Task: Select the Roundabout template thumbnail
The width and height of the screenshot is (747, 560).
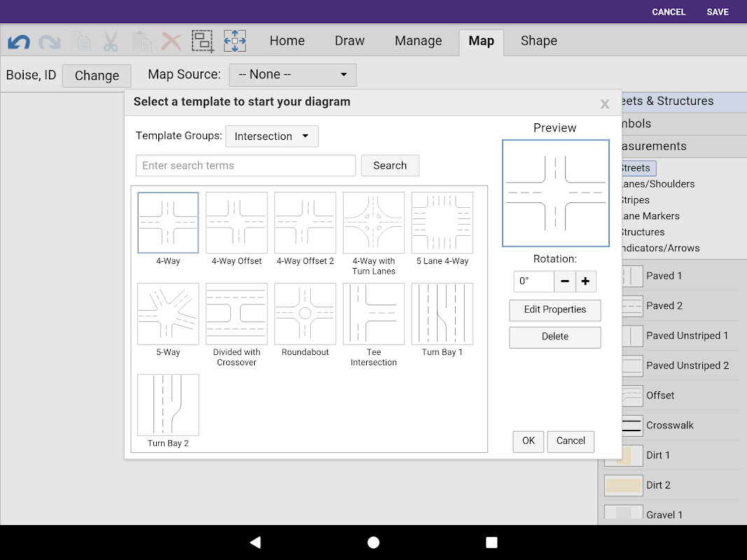Action: click(305, 314)
